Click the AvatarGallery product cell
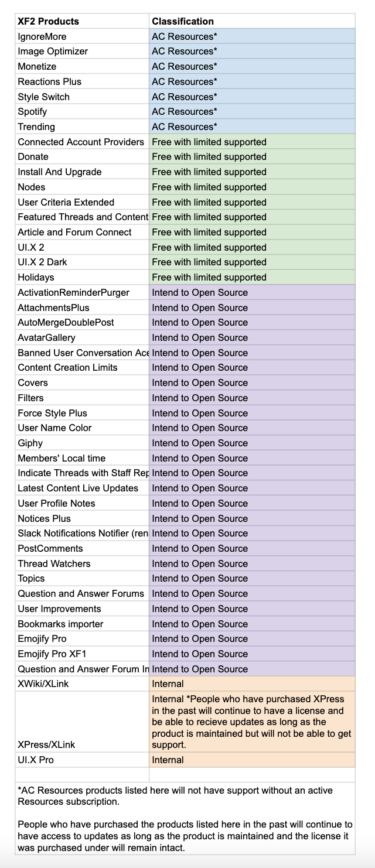375x868 pixels. pos(47,337)
